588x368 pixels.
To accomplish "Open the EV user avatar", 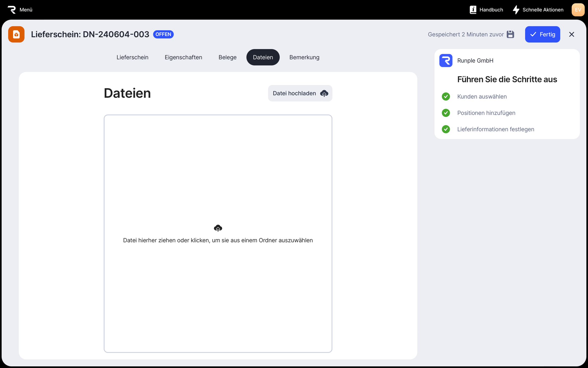I will pos(578,10).
